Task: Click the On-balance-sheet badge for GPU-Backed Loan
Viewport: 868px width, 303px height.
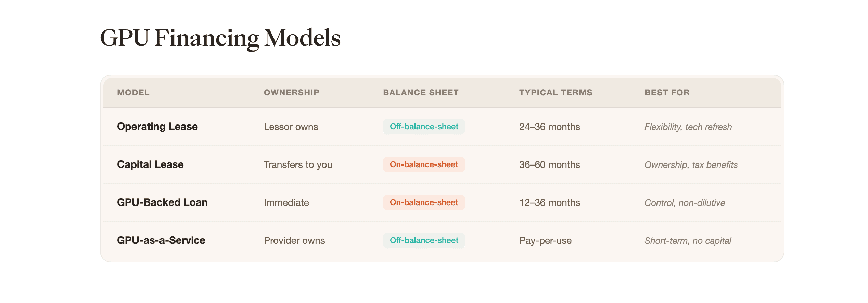Action: click(424, 202)
